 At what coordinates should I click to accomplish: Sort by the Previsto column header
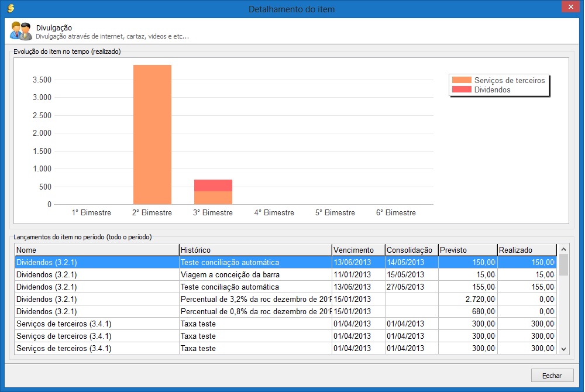click(467, 250)
